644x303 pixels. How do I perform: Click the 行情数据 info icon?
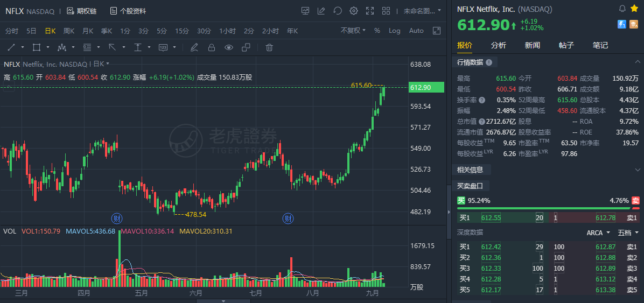[x=489, y=62]
